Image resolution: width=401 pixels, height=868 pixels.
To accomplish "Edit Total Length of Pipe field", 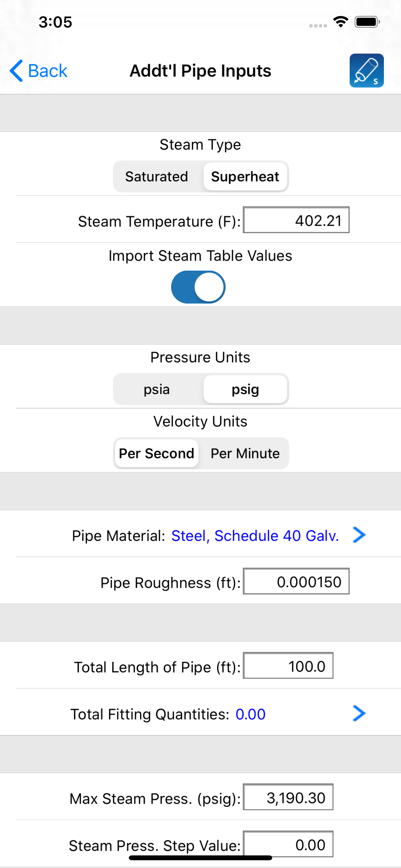I will point(288,665).
